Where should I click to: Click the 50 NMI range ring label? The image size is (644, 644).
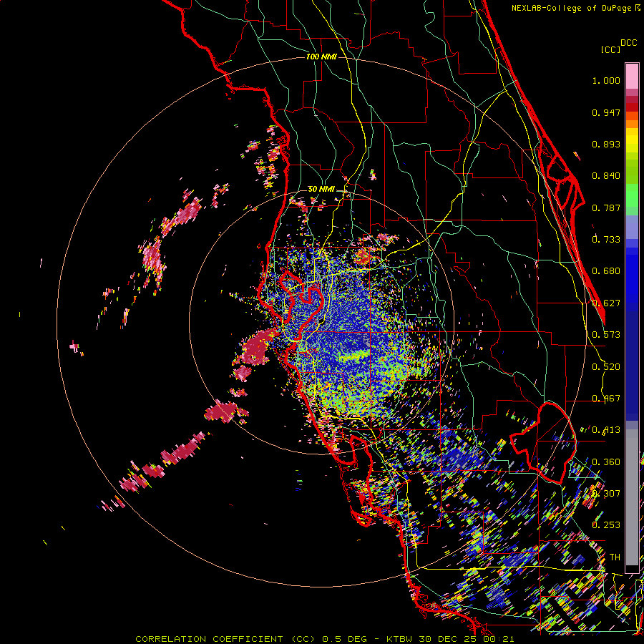pyautogui.click(x=321, y=190)
